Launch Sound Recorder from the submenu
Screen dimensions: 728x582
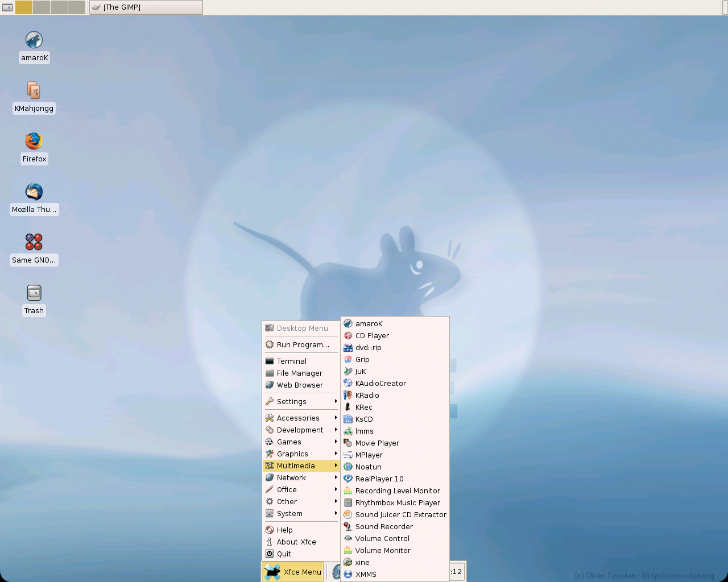tap(395, 526)
